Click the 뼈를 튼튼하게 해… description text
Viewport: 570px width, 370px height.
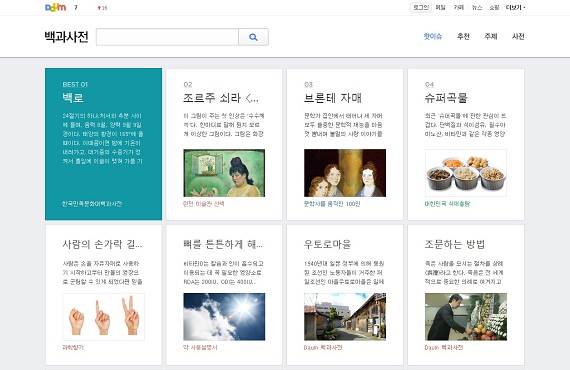click(223, 273)
